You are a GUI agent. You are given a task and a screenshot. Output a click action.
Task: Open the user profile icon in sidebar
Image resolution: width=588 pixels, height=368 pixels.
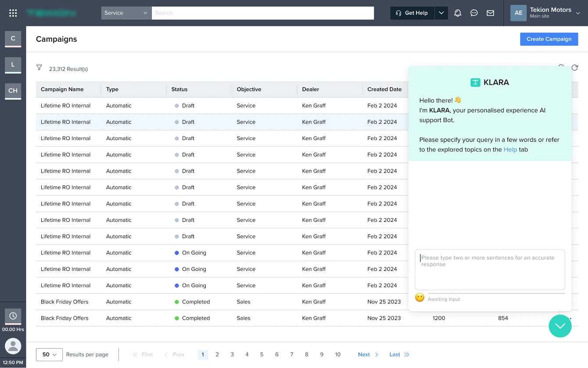pos(13,346)
